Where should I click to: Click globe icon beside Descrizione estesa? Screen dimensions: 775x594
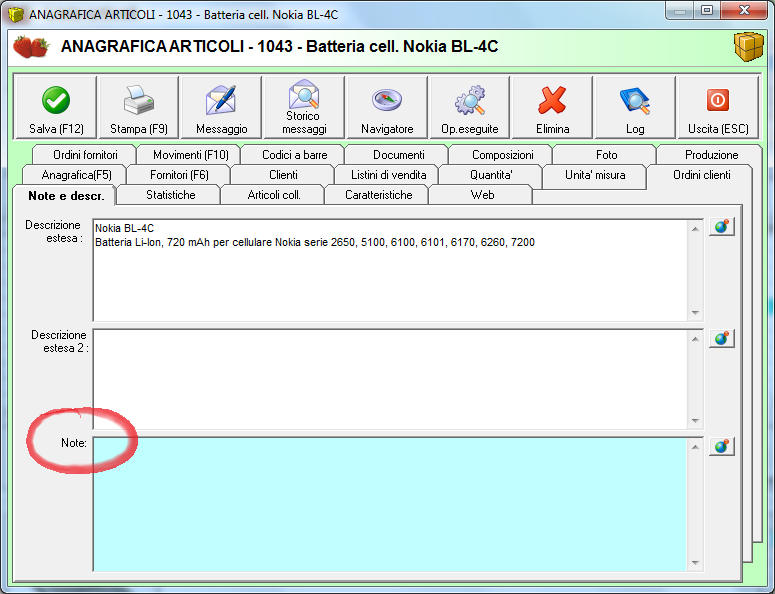(x=722, y=227)
